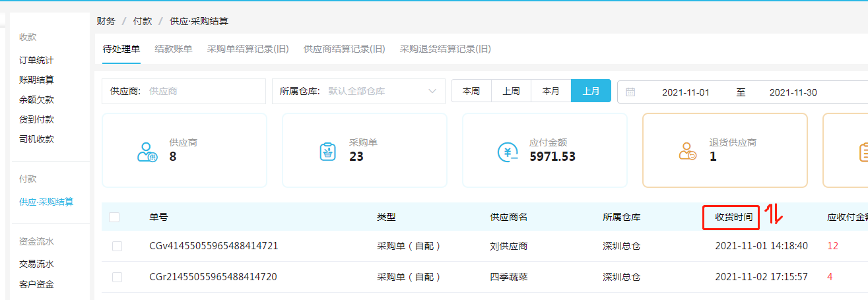Image resolution: width=868 pixels, height=300 pixels.
Task: Click the 供应商名 column header
Action: click(x=508, y=216)
